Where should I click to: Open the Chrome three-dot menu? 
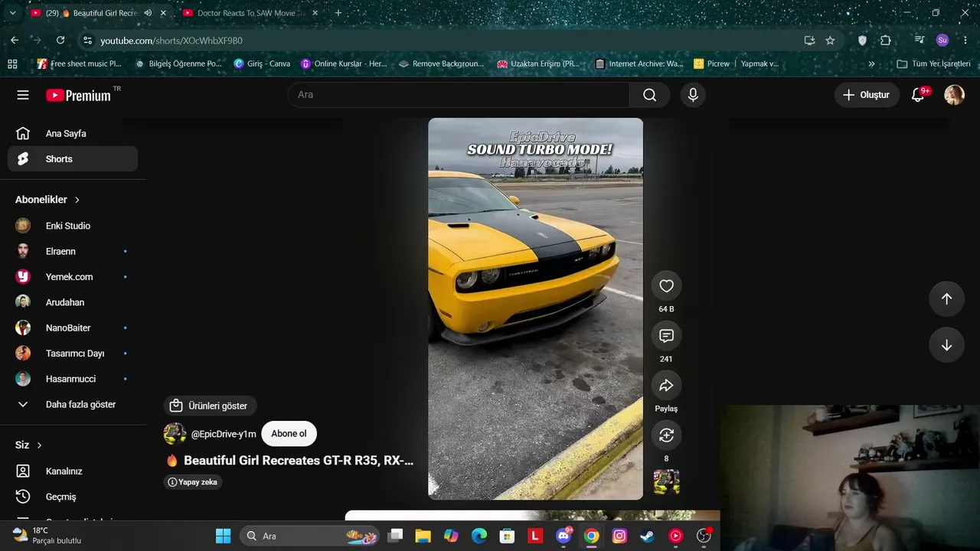[965, 41]
